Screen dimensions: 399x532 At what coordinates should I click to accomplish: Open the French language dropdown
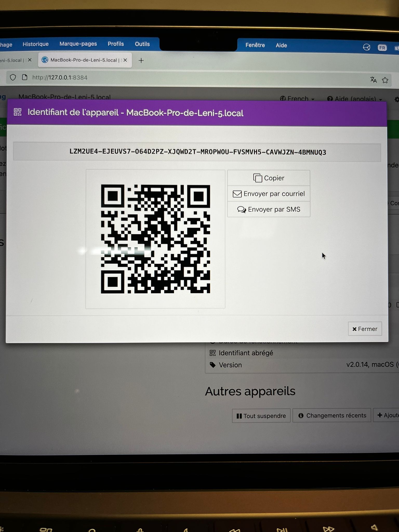click(297, 99)
